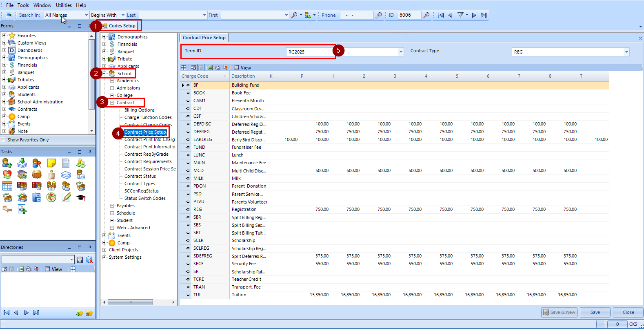Enable Show Favorites Only checkbox

(x=3, y=140)
